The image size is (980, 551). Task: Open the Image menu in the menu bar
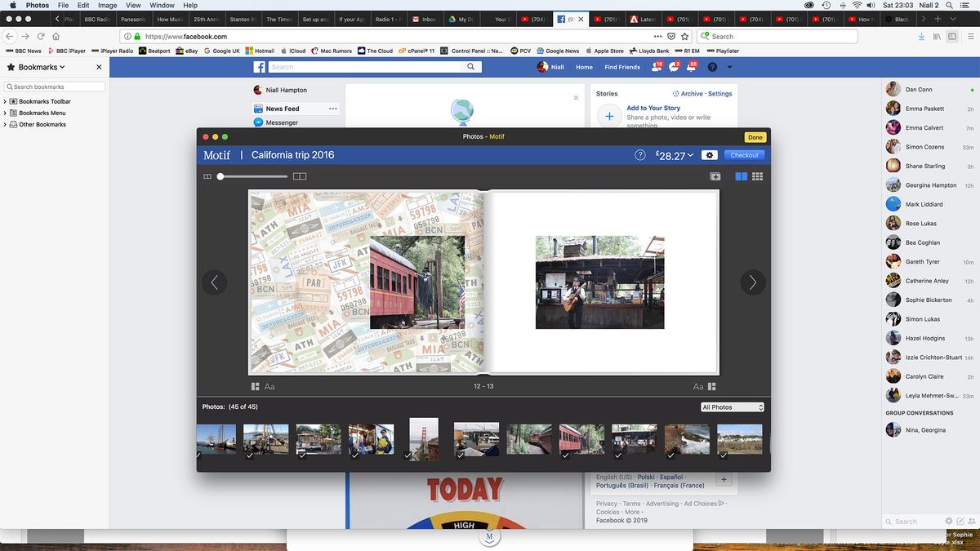pyautogui.click(x=107, y=5)
